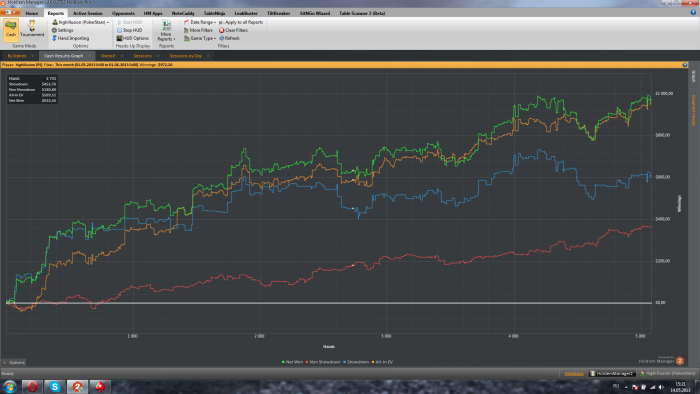Select Graphed Hands vertical side tab
The image size is (700, 394).
(x=693, y=110)
